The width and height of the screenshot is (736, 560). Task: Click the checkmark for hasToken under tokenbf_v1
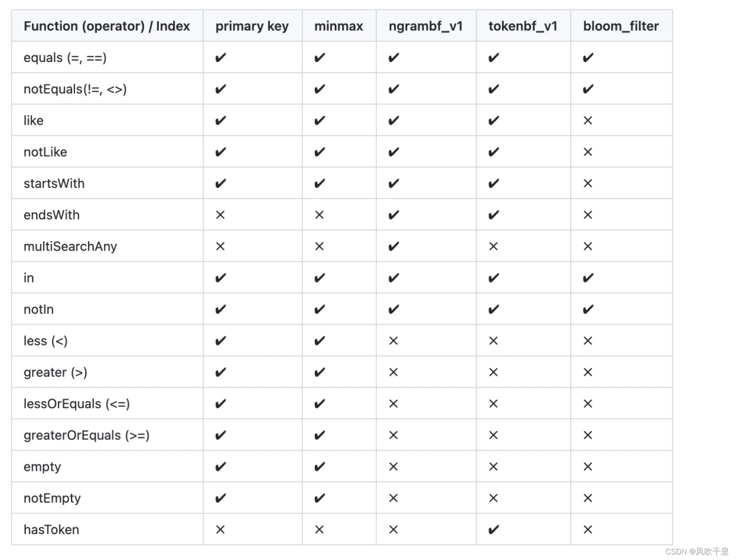coord(493,529)
